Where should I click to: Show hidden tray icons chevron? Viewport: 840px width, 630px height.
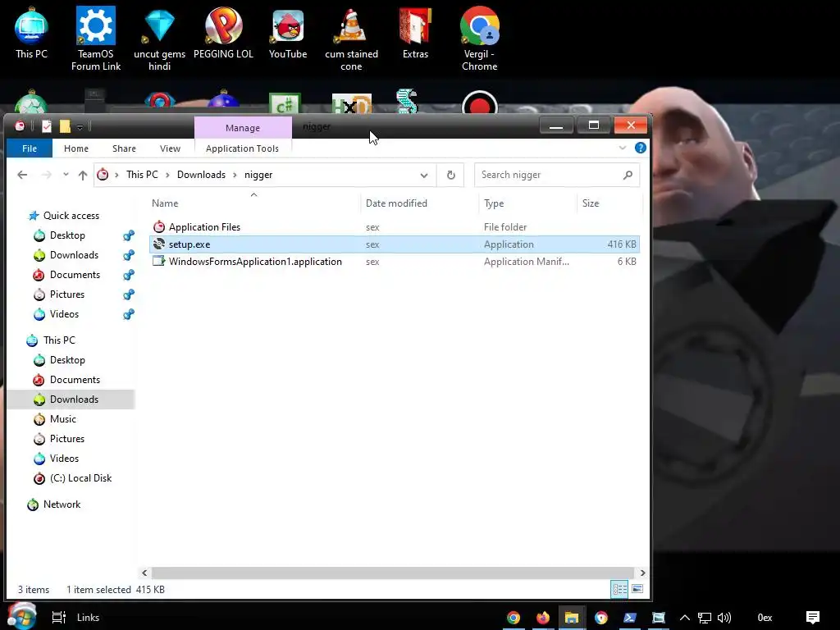coord(685,618)
